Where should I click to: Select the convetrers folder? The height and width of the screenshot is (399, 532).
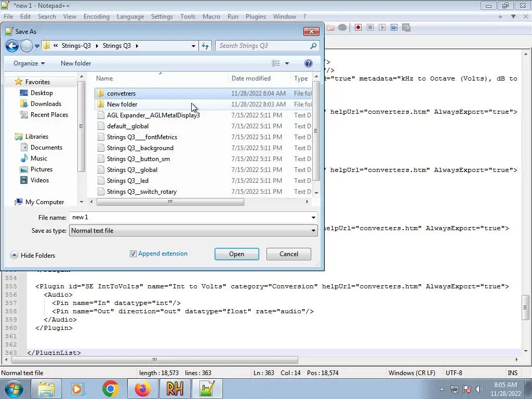click(x=203, y=94)
